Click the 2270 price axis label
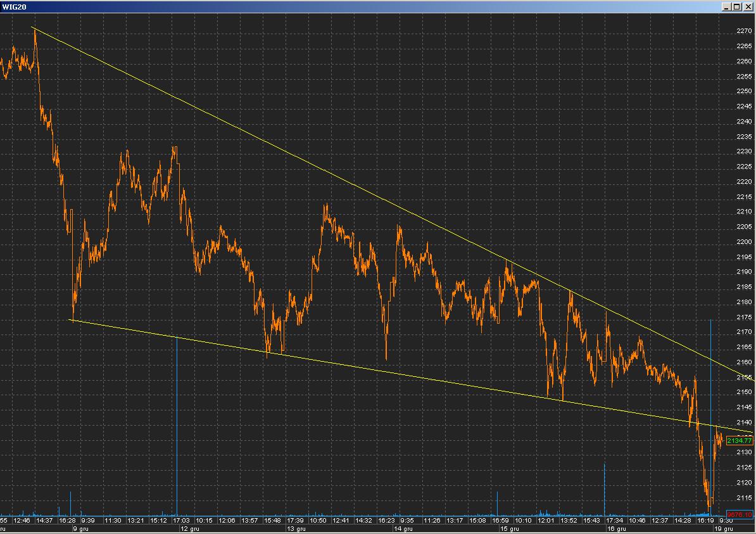The width and height of the screenshot is (756, 534). pos(744,31)
